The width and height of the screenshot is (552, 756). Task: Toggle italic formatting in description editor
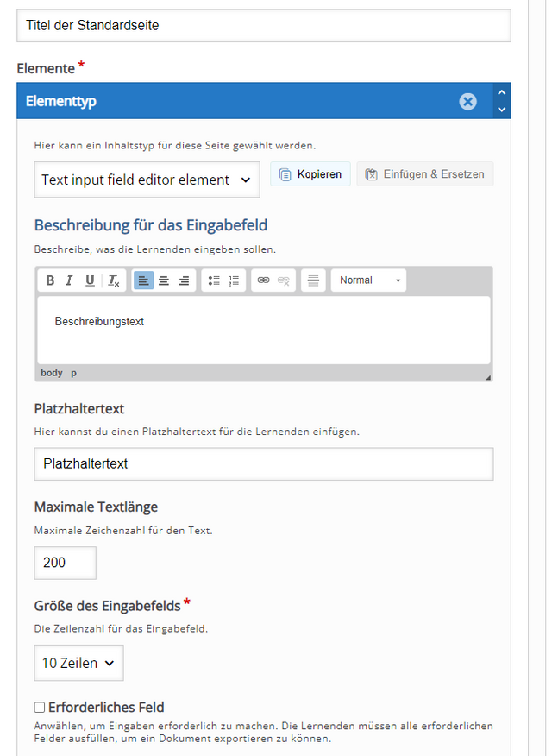69,280
